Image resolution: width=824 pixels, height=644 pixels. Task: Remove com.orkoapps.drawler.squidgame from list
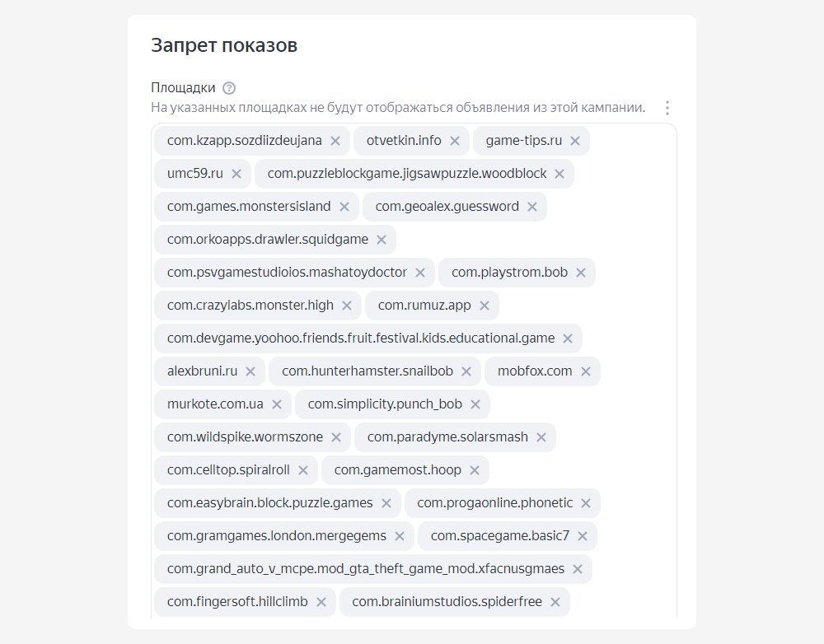[x=382, y=240]
